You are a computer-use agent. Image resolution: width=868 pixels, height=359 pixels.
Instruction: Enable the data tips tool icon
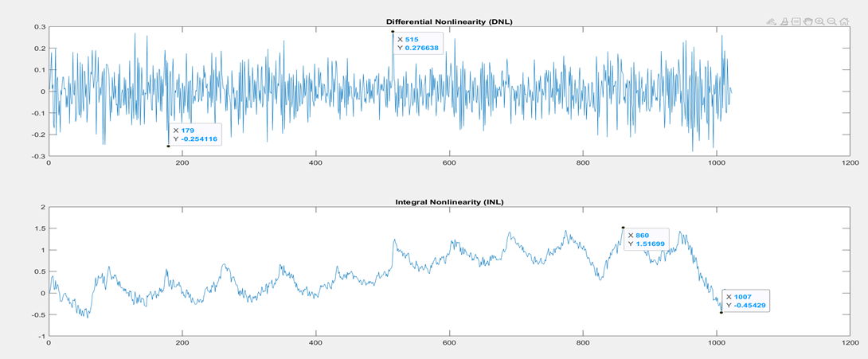click(796, 22)
